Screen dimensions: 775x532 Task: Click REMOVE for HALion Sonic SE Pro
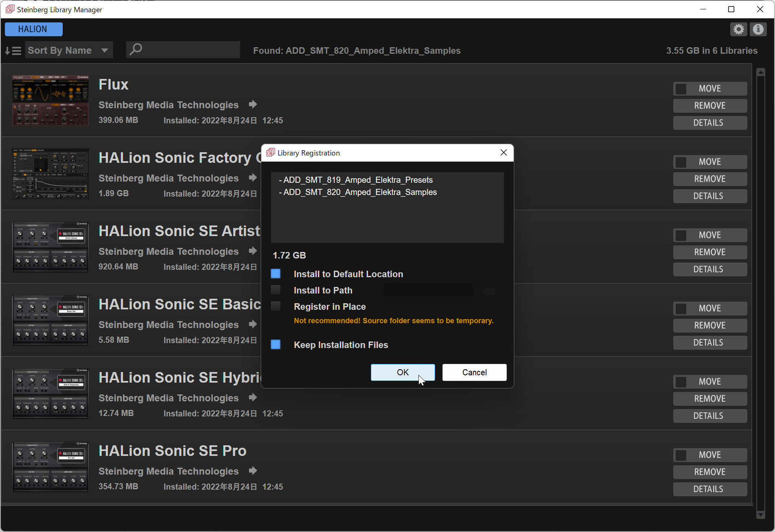click(710, 472)
